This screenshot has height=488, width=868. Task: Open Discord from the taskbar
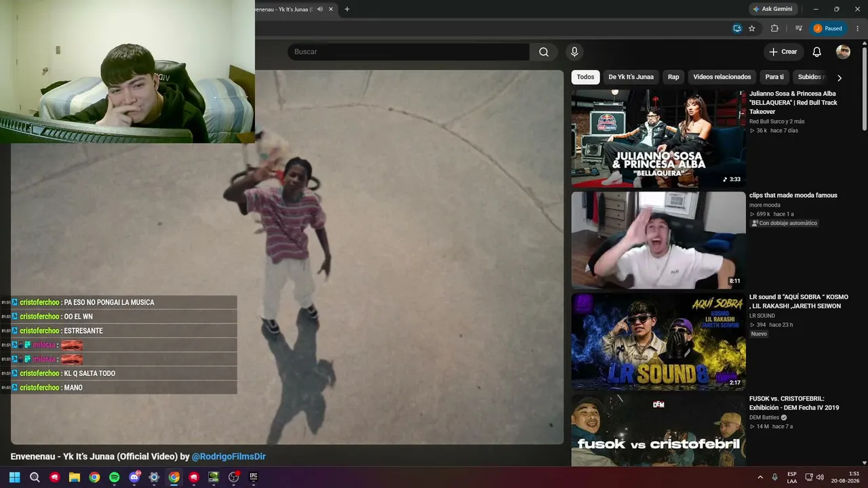click(134, 477)
